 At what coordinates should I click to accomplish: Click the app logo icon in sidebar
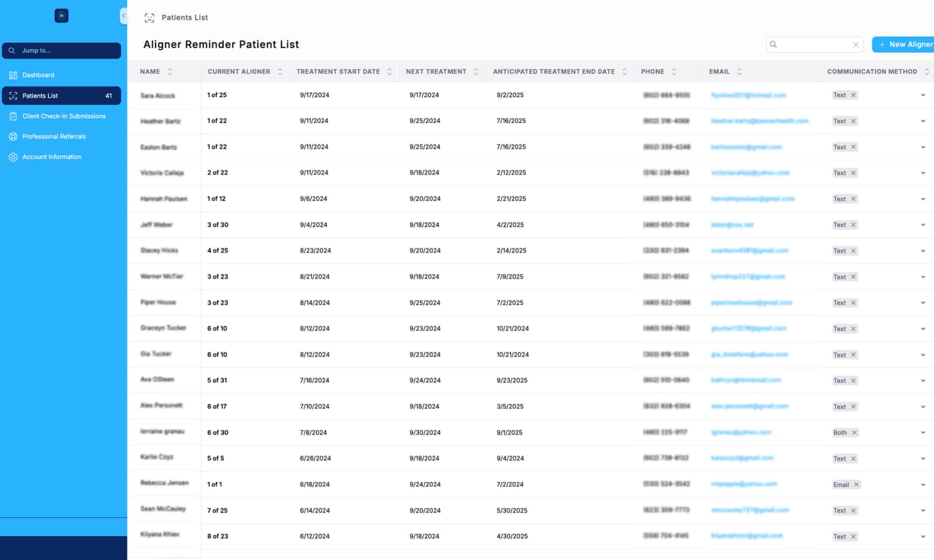pos(61,16)
